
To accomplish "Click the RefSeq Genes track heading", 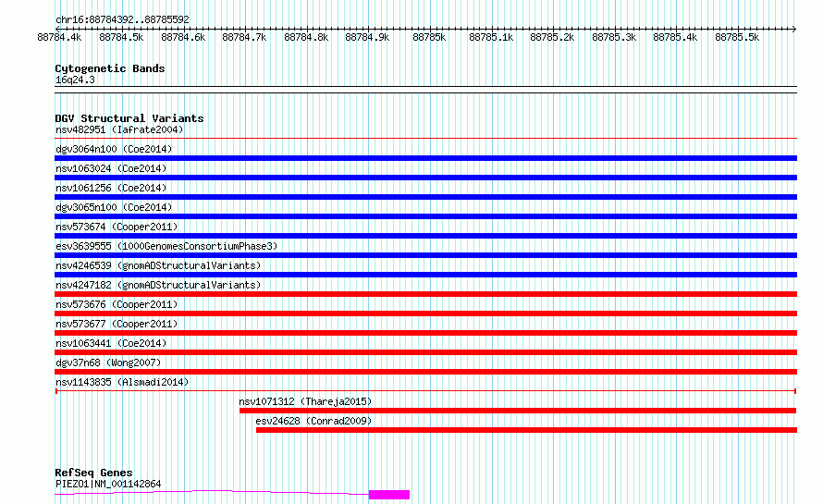I will [x=93, y=473].
